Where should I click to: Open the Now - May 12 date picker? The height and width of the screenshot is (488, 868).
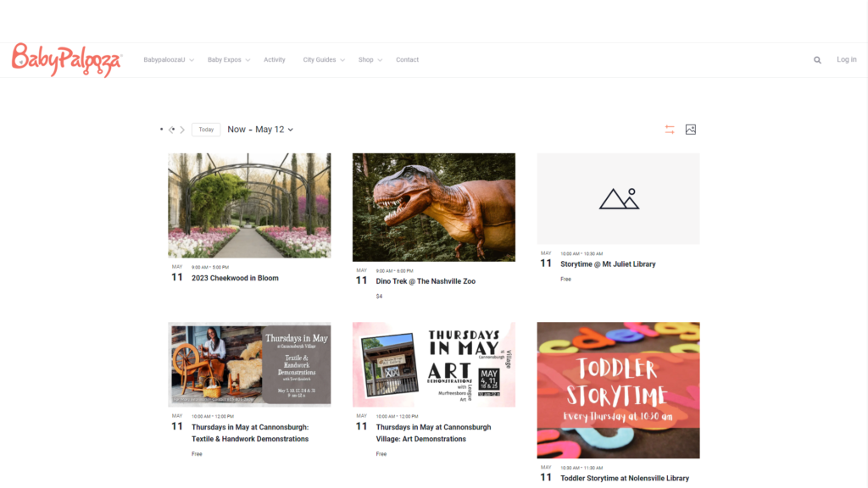(260, 130)
